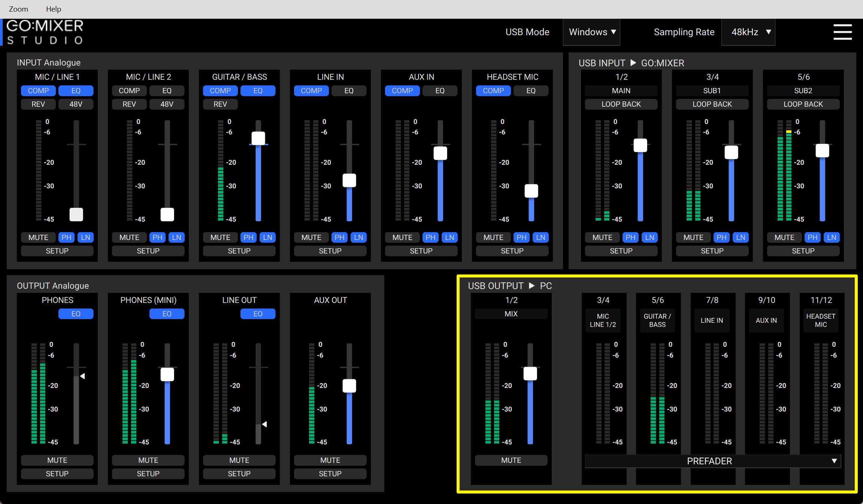863x504 pixels.
Task: Mute the USB OUTPUT 1/2 MIX
Action: [x=511, y=460]
